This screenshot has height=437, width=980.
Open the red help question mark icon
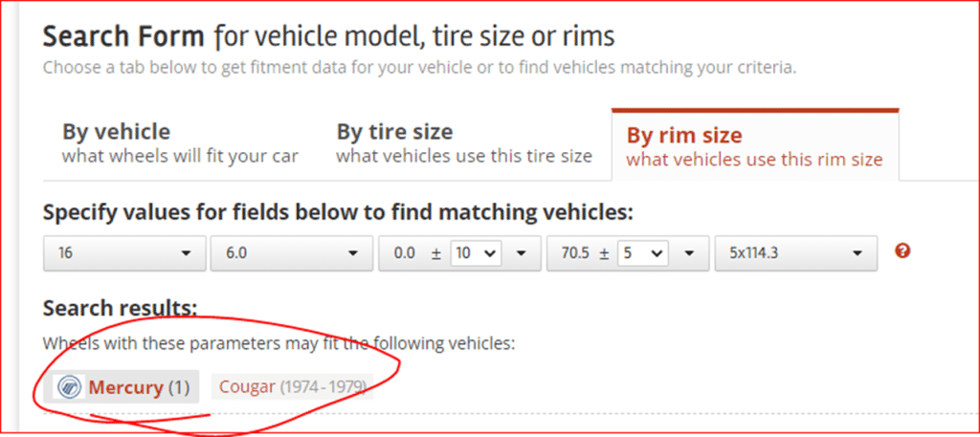tap(902, 251)
